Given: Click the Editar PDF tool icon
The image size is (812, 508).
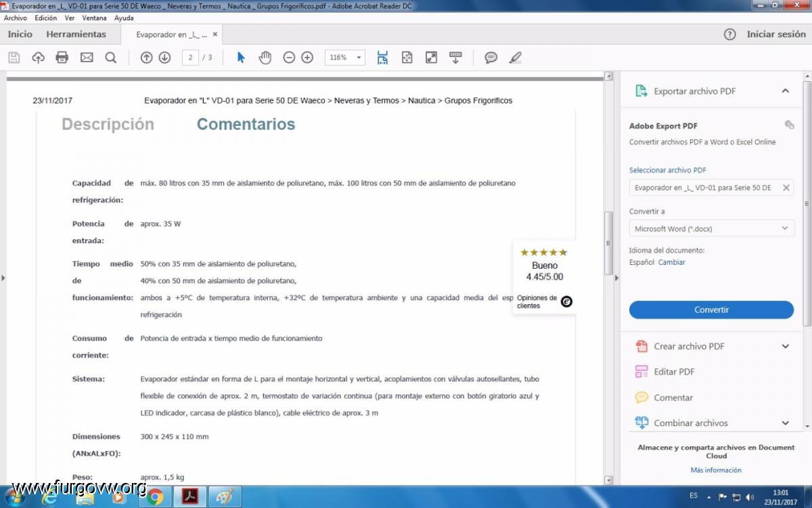Looking at the screenshot, I should (641, 371).
